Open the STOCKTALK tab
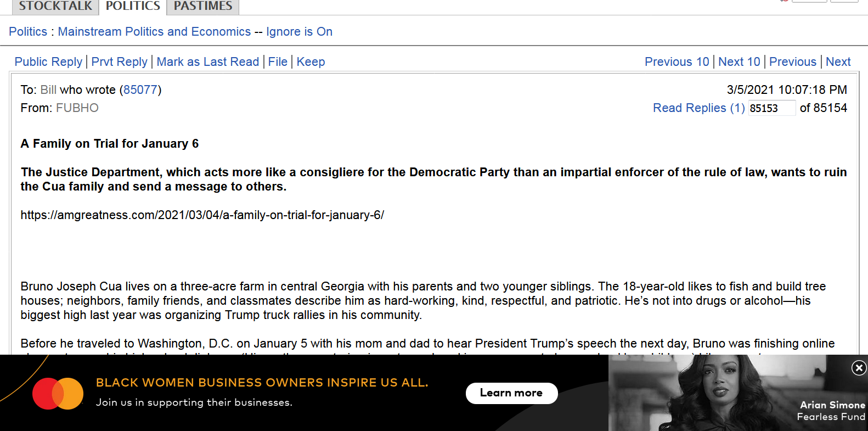Image resolution: width=868 pixels, height=431 pixels. click(55, 7)
